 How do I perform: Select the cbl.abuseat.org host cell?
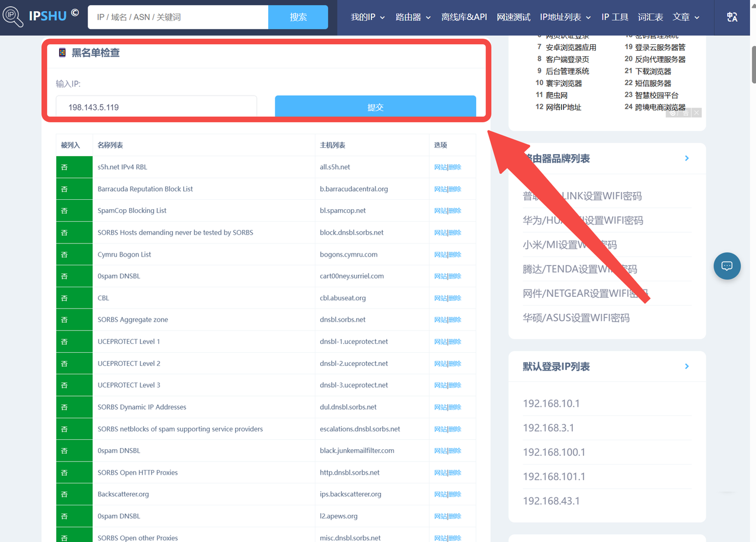tap(372, 298)
